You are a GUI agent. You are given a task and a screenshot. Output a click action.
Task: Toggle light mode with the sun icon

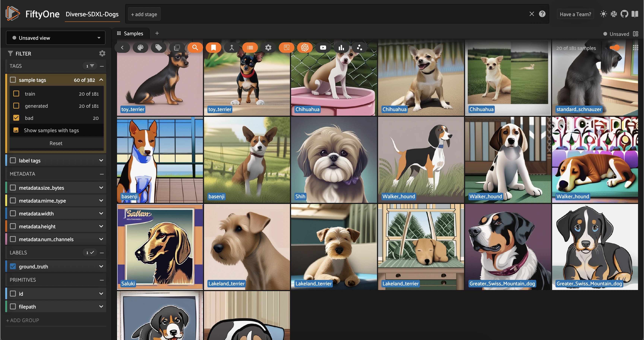(603, 14)
